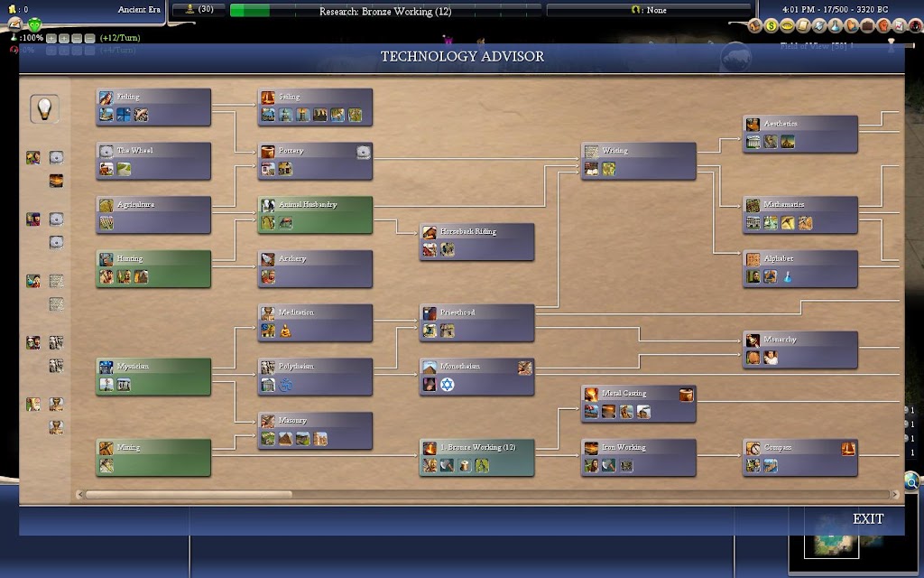Screen dimensions: 924x578
Task: Click the lightbulb icon in left panel
Action: pos(45,108)
